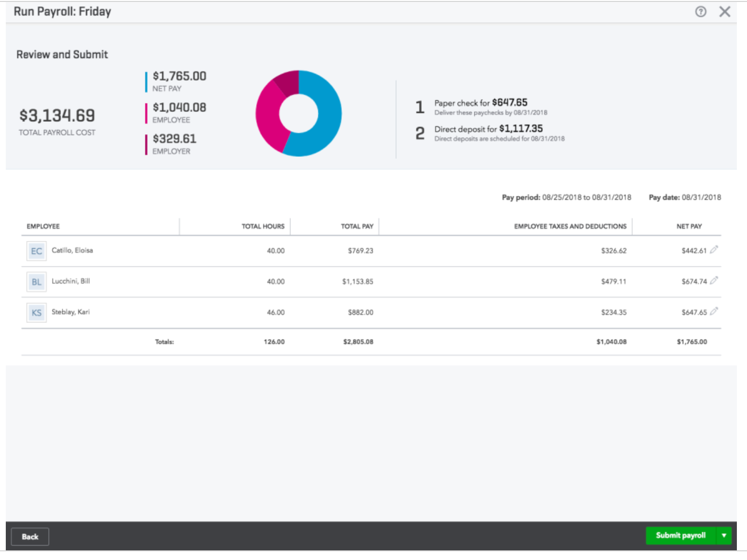Close the Run Payroll window
Viewport: 747px width, 560px height.
[x=724, y=12]
